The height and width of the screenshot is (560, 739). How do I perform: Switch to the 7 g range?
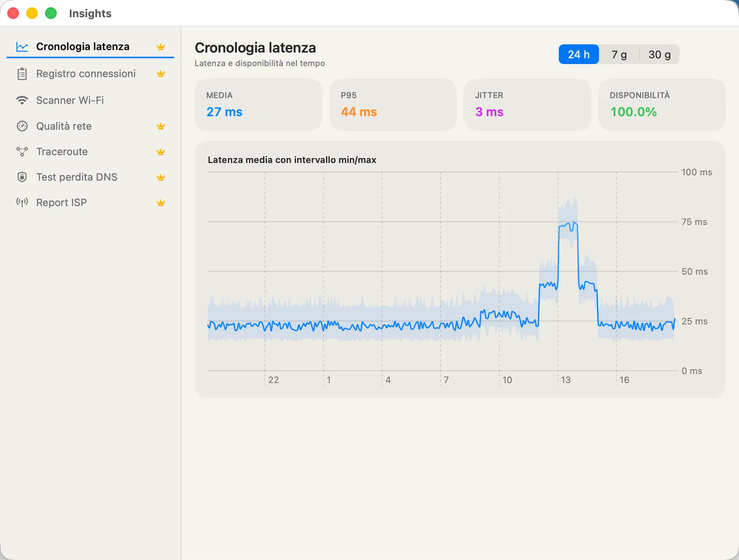pos(619,55)
